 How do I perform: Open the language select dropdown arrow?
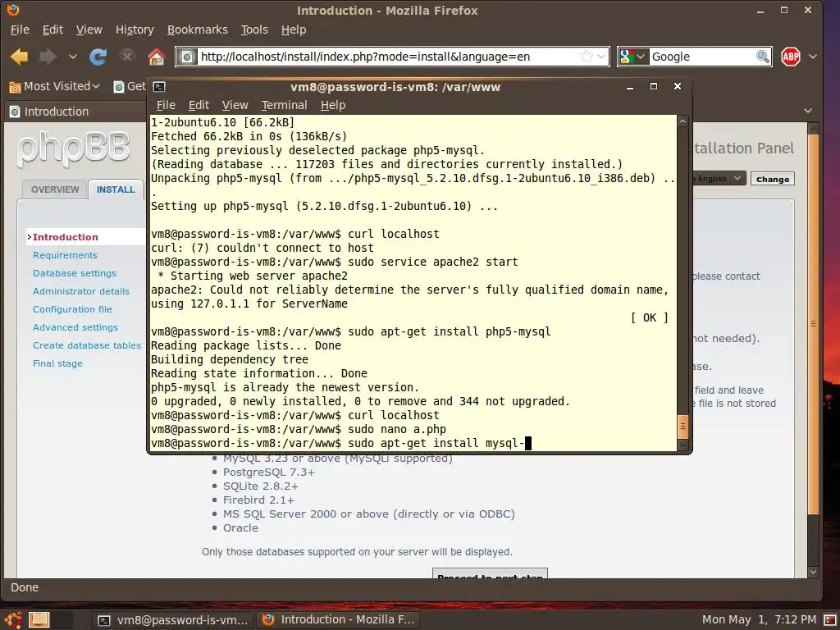pos(737,178)
